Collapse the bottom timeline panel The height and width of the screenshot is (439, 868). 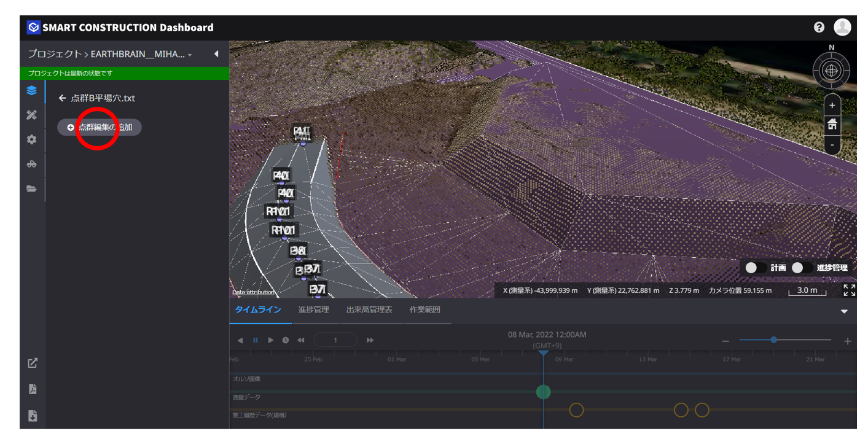coord(844,312)
